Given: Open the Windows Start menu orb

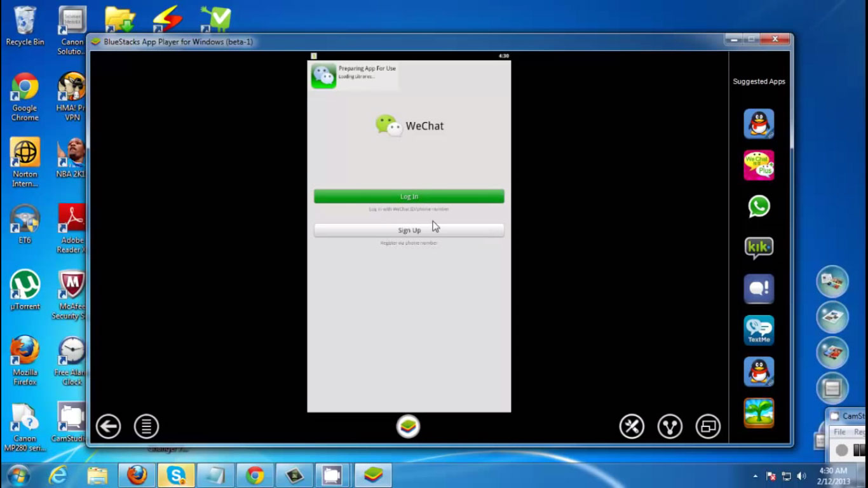Looking at the screenshot, I should pos(18,475).
